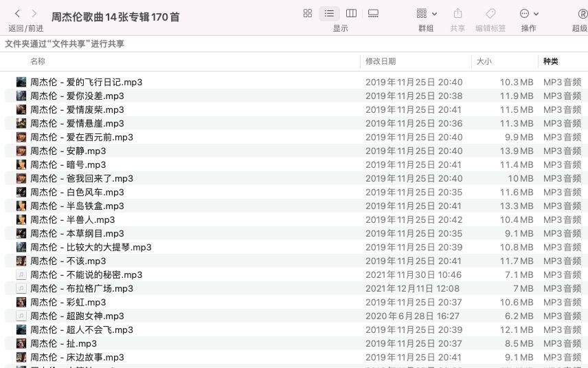
Task: Switch to gallery view
Action: pos(373,14)
